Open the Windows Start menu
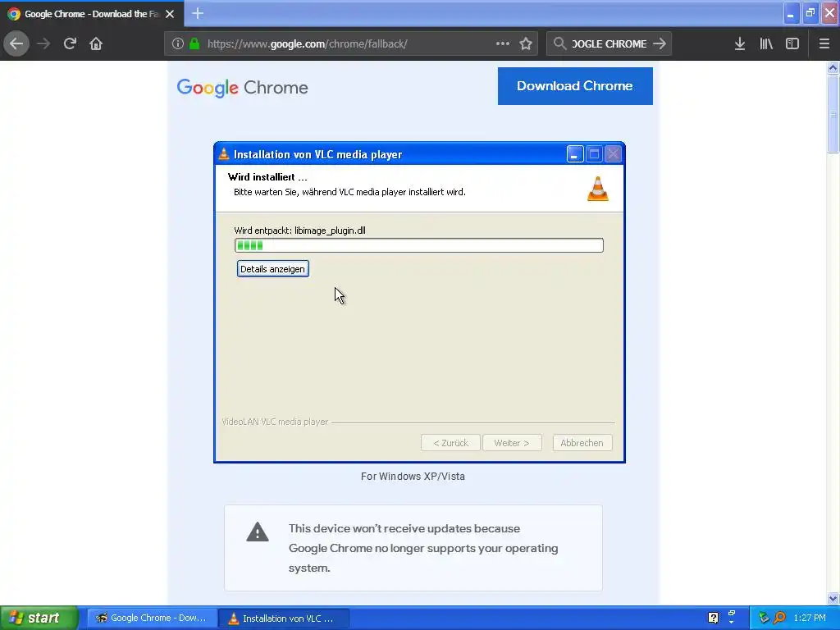 (39, 618)
